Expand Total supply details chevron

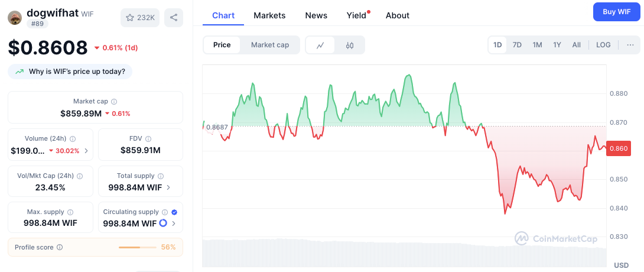point(169,187)
